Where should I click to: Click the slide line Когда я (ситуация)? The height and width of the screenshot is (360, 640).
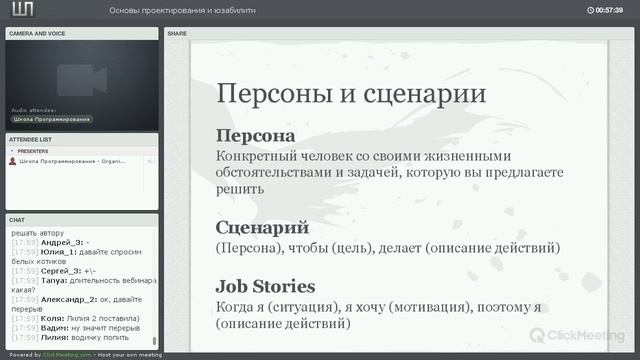click(378, 315)
